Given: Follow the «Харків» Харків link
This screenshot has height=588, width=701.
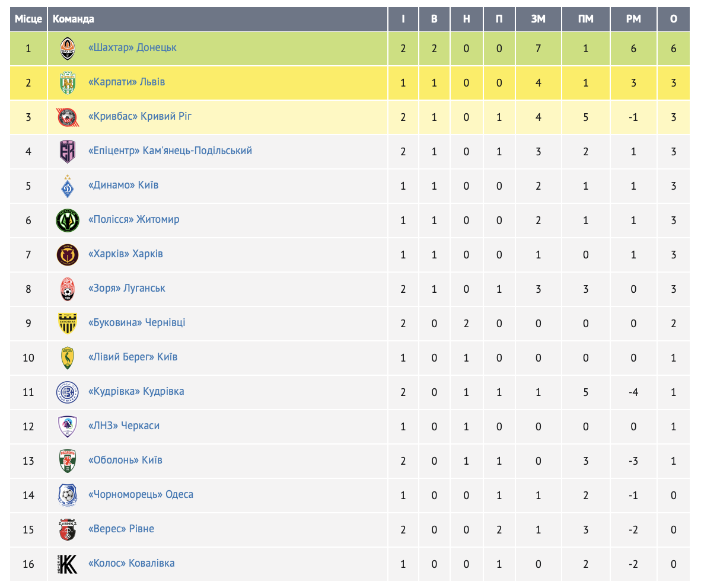Looking at the screenshot, I should point(126,254).
